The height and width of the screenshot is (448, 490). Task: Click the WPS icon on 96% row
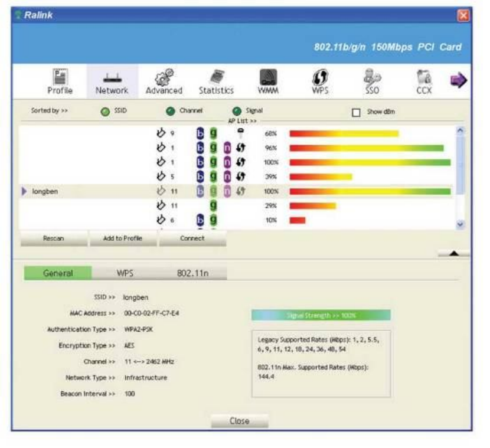click(240, 148)
